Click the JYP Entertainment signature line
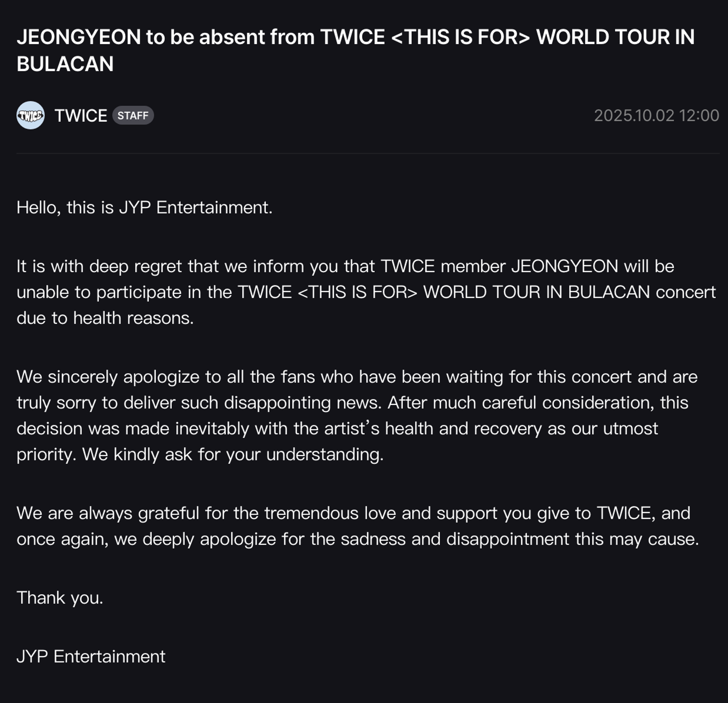 91,655
